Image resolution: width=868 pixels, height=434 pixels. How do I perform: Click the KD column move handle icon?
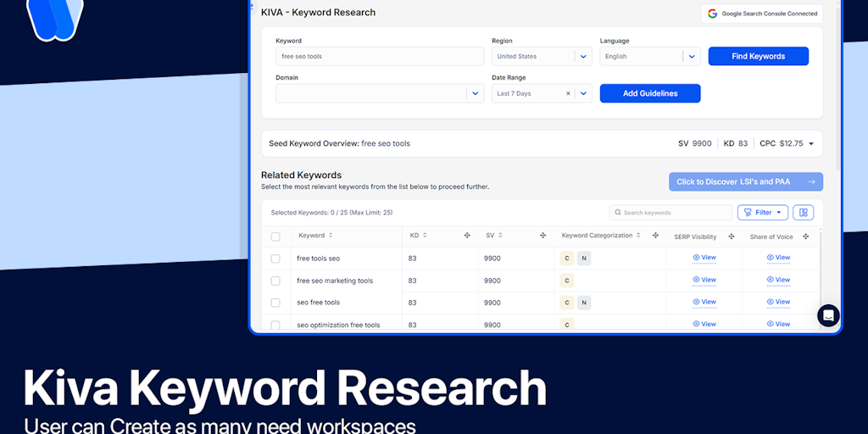467,236
